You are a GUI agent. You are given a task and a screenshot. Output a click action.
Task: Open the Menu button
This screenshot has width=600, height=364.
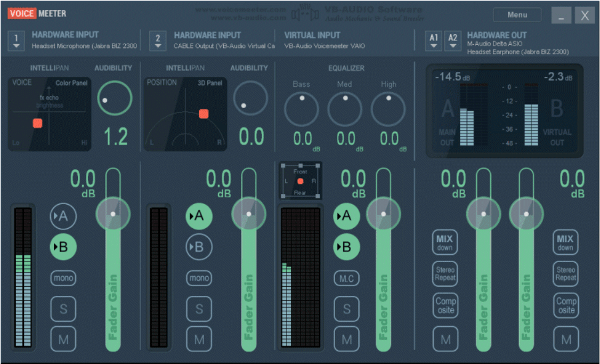pos(517,14)
